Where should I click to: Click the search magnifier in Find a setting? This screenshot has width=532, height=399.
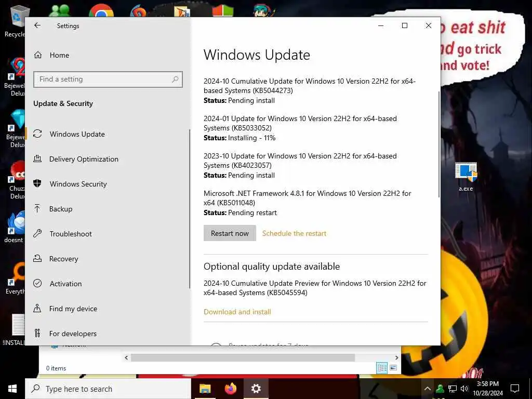[x=175, y=79]
